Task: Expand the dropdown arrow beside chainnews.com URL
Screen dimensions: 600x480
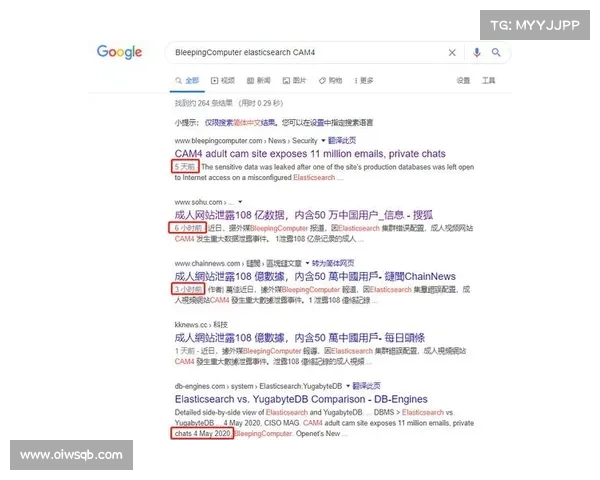Action: click(307, 263)
